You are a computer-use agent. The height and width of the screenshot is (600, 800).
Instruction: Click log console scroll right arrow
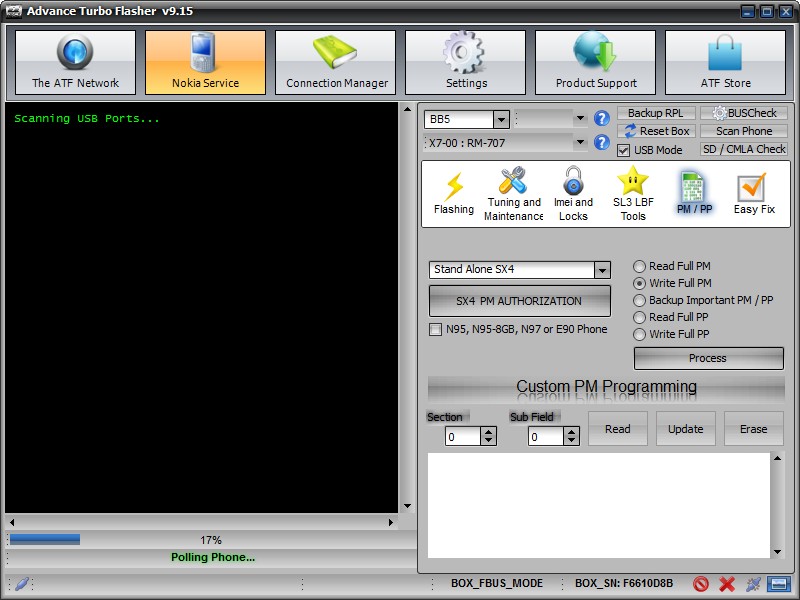pos(391,522)
